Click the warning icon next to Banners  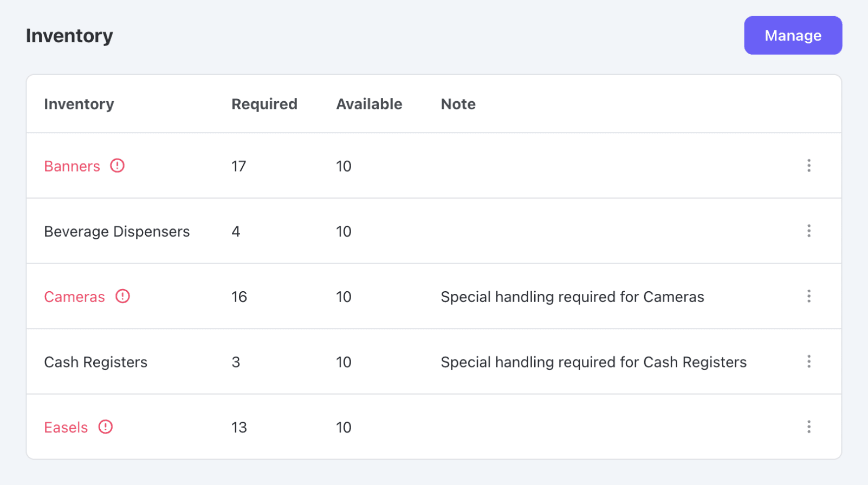(x=118, y=166)
